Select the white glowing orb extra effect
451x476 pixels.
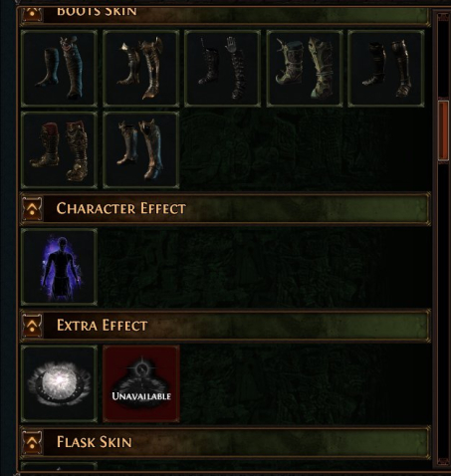[x=60, y=383]
